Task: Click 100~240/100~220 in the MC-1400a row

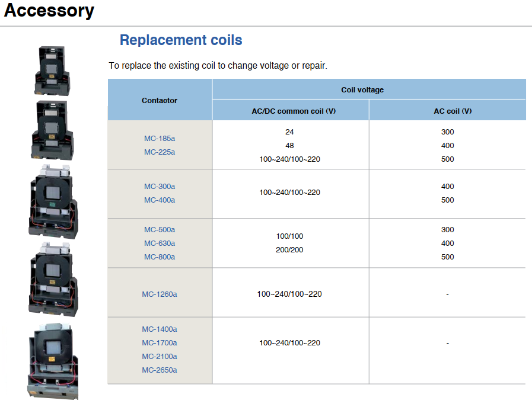Action: tap(289, 343)
